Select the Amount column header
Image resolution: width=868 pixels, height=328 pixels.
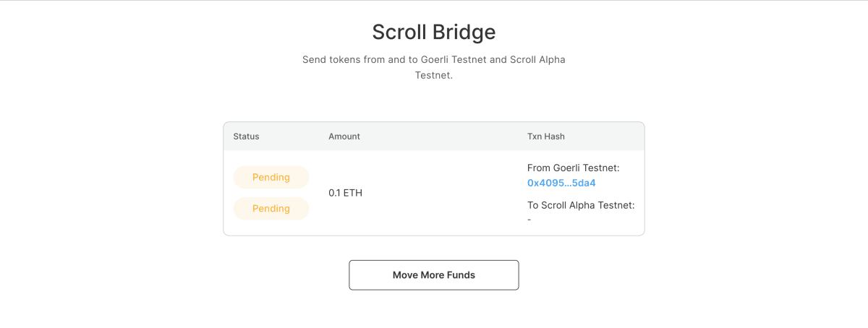344,136
